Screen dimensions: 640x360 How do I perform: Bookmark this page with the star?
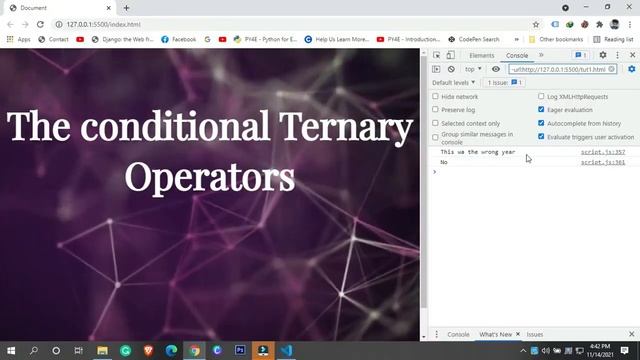[x=536, y=24]
